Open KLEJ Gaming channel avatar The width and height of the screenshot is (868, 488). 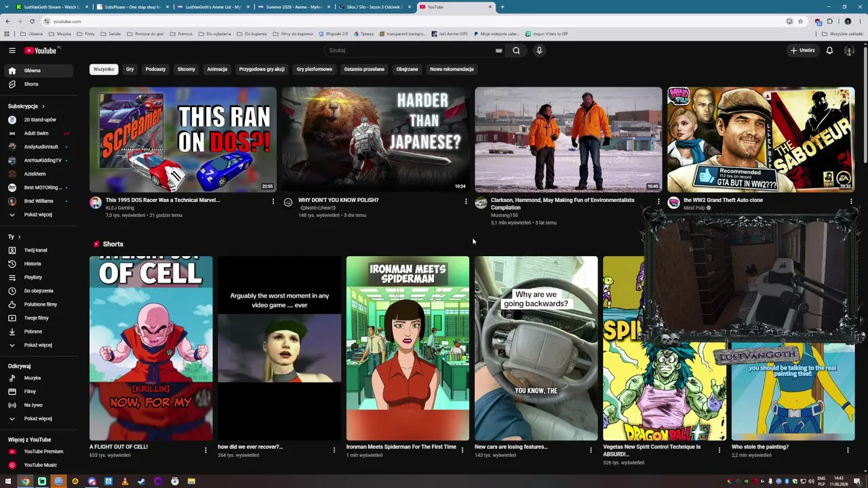point(96,203)
